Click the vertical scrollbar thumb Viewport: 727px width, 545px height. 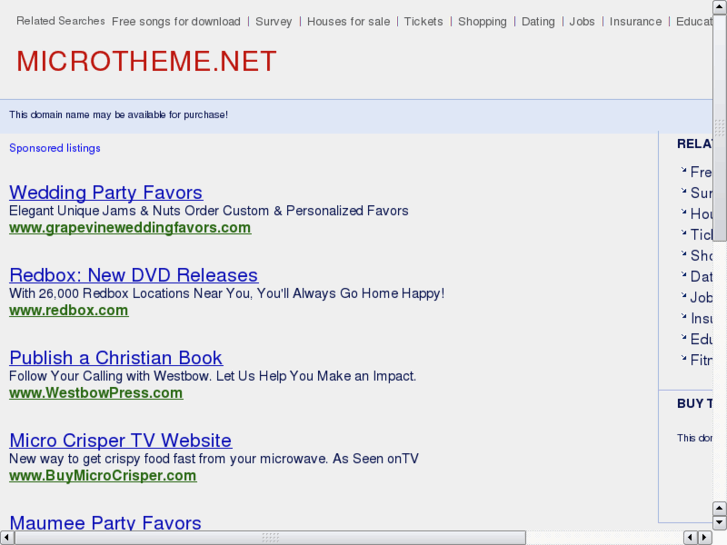point(720,128)
